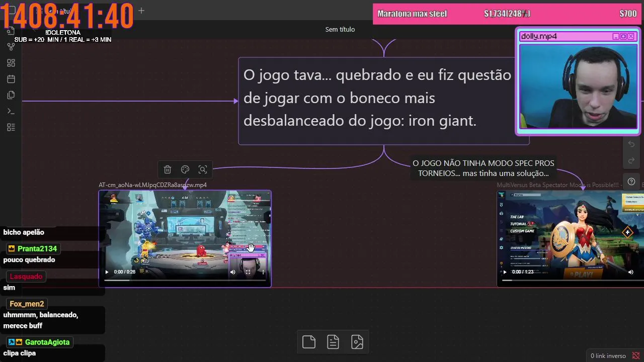Play the AT-cm_aoNa 0:26 video

click(107, 272)
